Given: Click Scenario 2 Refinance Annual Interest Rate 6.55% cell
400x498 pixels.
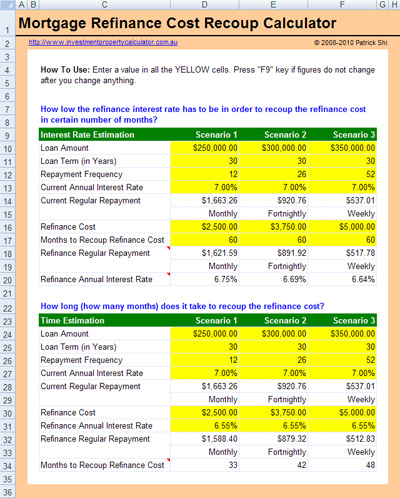Looking at the screenshot, I should click(273, 426).
